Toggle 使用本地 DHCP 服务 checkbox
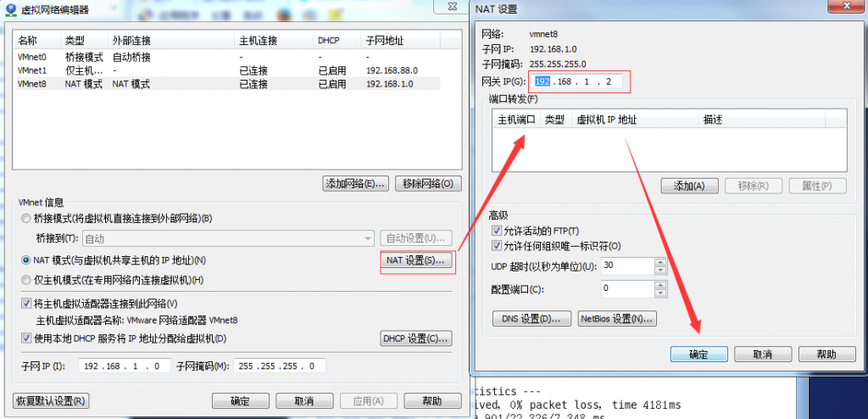Image resolution: width=868 pixels, height=419 pixels. 25,338
